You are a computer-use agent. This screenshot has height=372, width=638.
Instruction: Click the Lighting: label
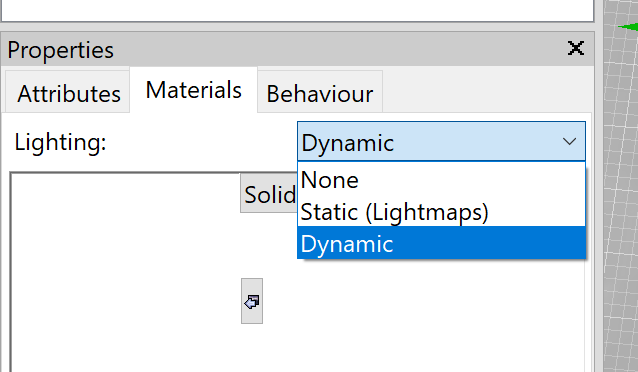tap(60, 142)
